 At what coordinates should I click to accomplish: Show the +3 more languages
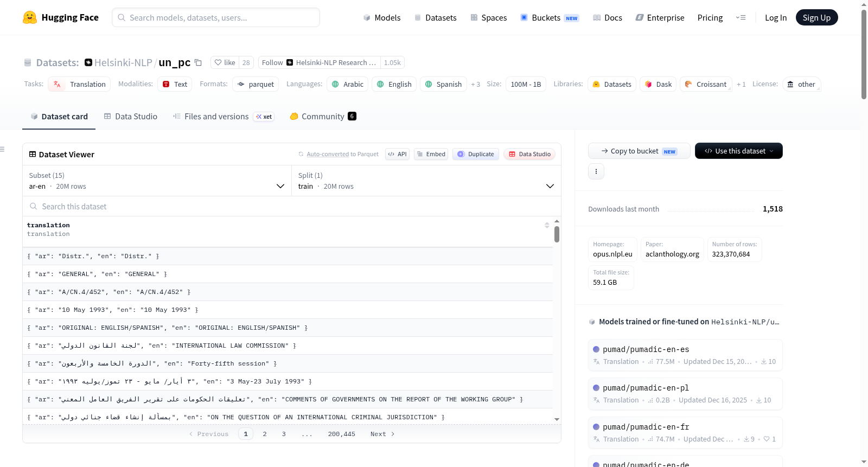pos(476,85)
